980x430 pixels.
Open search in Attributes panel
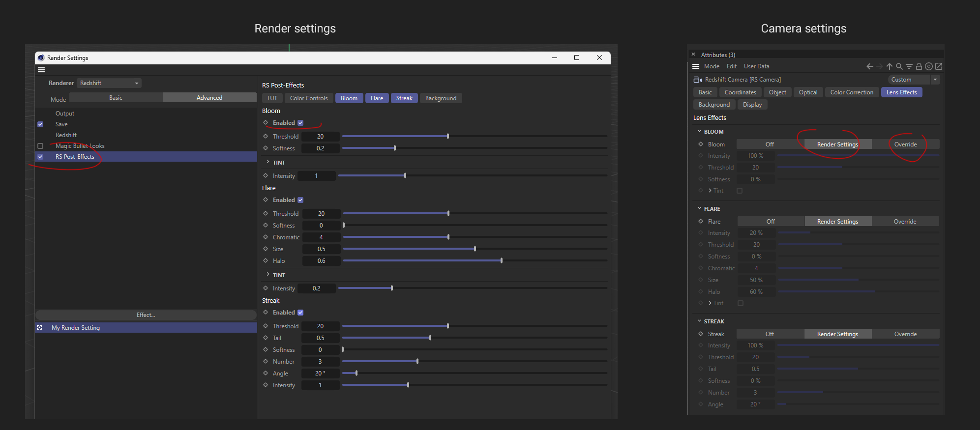[899, 66]
